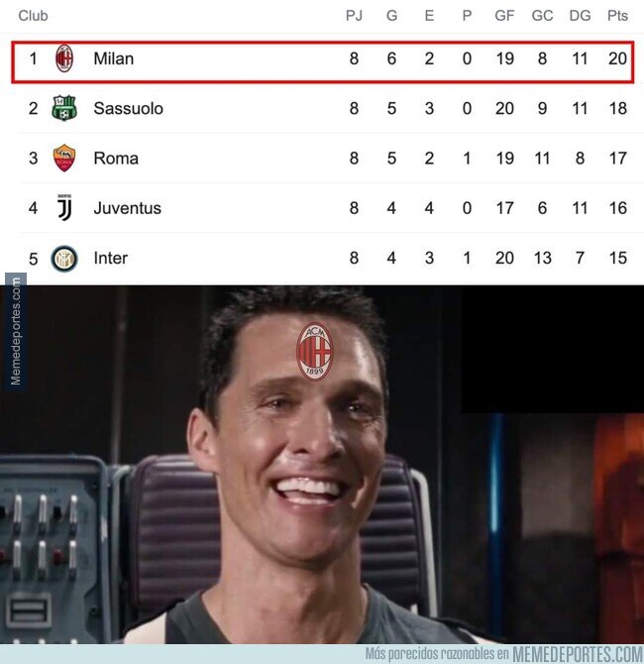Viewport: 644px width, 664px height.
Task: Click the GF column header
Action: 504,16
